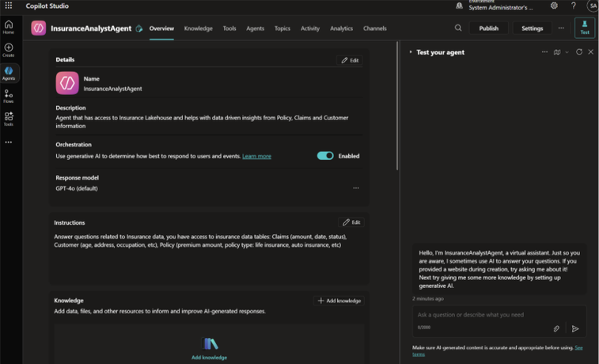Refresh the test conversation
The height and width of the screenshot is (364, 599).
click(579, 52)
